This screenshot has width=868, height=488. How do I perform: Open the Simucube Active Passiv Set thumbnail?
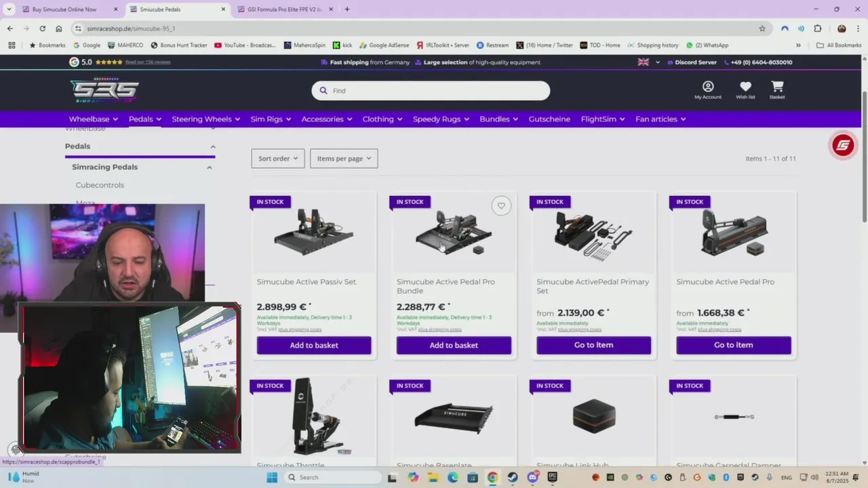[x=314, y=232]
